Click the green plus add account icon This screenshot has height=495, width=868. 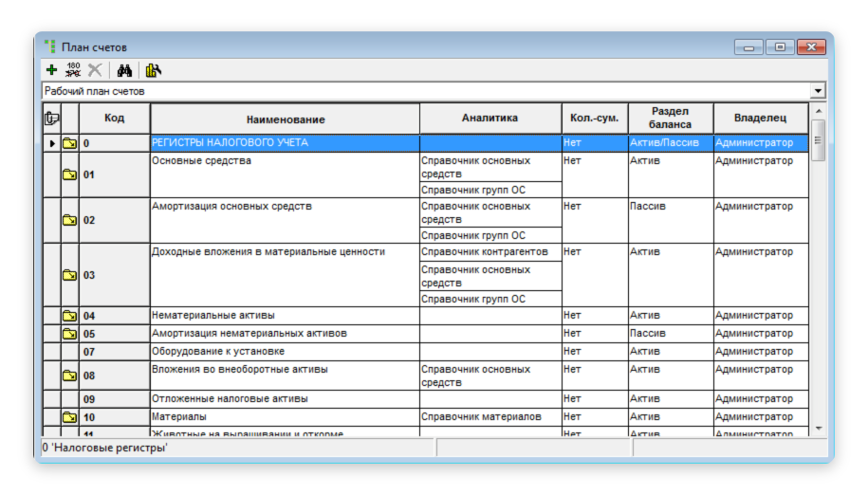click(x=51, y=70)
